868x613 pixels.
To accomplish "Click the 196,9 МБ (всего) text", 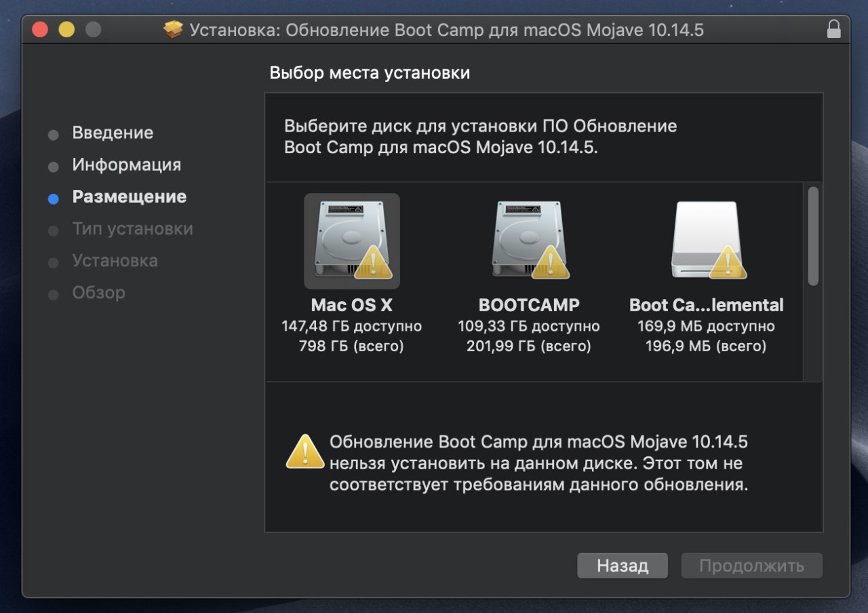I will [x=706, y=347].
